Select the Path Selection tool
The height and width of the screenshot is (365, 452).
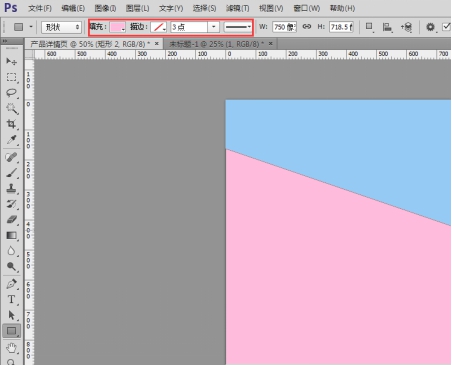[12, 315]
